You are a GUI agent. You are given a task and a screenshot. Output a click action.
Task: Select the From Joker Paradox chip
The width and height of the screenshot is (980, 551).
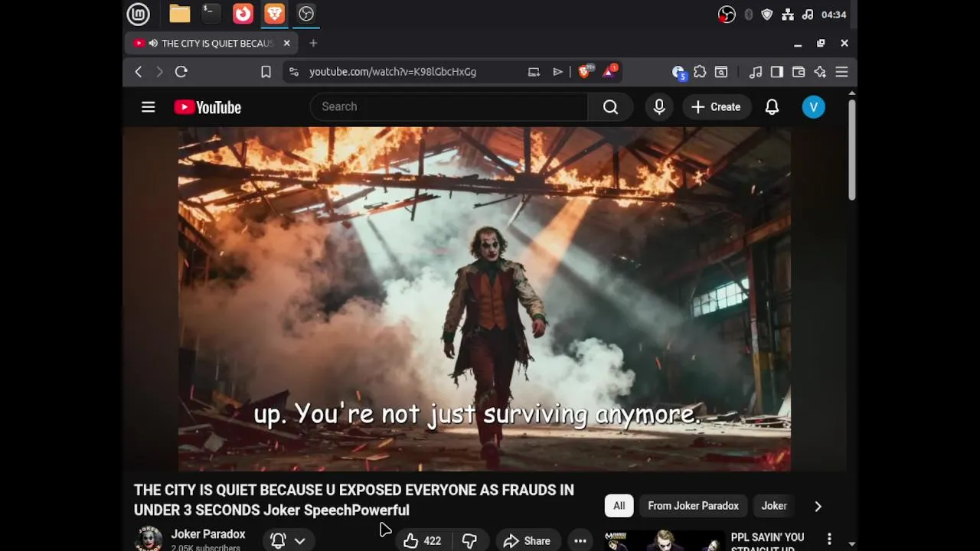tap(693, 506)
